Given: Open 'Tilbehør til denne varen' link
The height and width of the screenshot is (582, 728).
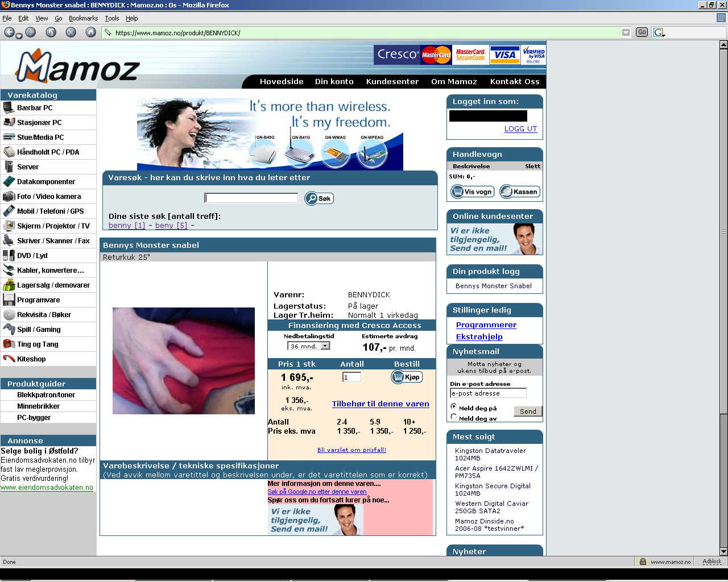Looking at the screenshot, I should [x=380, y=404].
